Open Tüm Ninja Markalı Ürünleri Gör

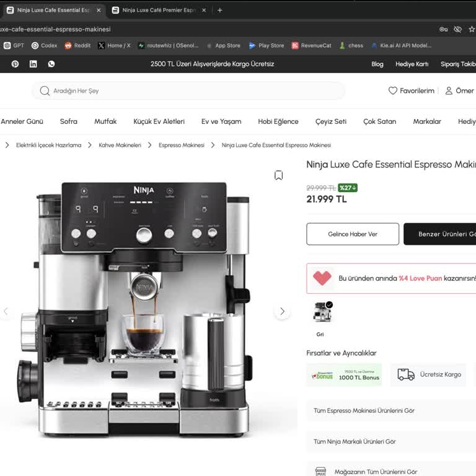pyautogui.click(x=391, y=441)
